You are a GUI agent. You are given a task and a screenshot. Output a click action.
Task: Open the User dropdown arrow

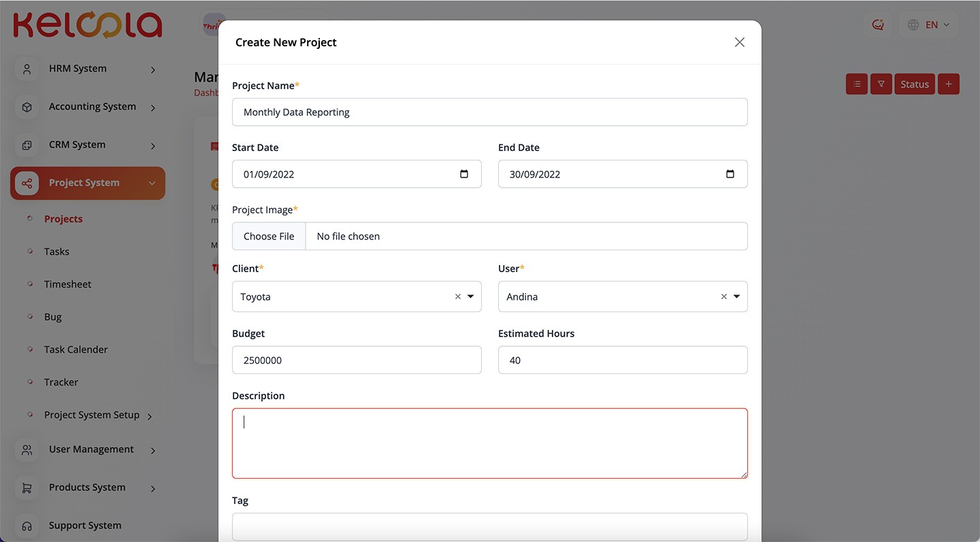736,297
